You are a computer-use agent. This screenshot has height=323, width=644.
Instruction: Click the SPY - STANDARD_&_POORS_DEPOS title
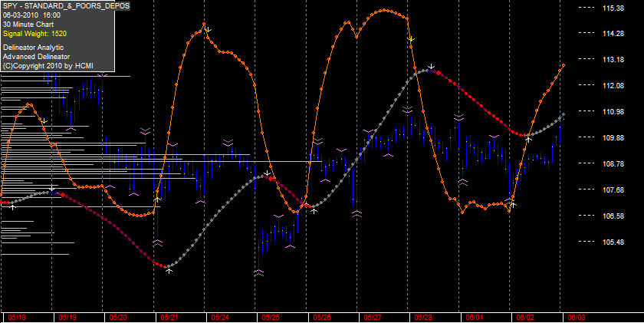click(x=67, y=5)
